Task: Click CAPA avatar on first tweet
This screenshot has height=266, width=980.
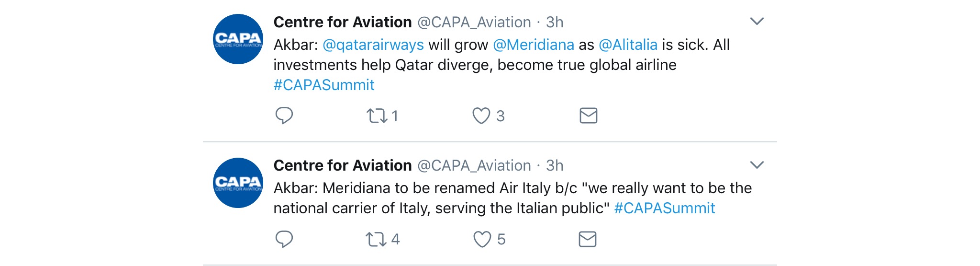Action: (238, 39)
